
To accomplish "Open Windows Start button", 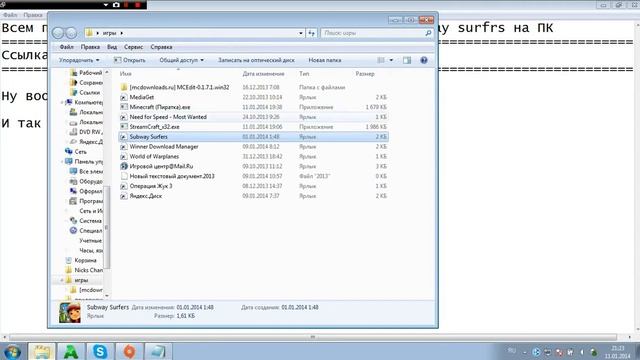I will (x=11, y=351).
